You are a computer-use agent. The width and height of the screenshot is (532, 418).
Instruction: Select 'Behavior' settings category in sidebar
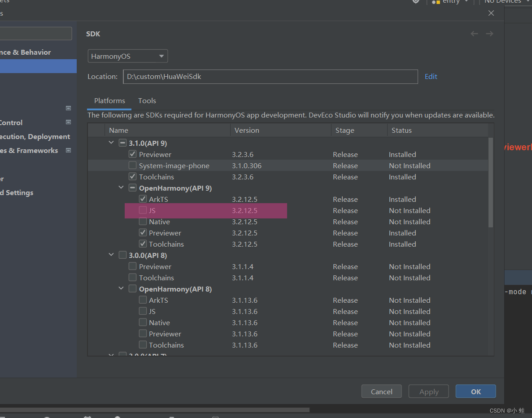(x=26, y=52)
